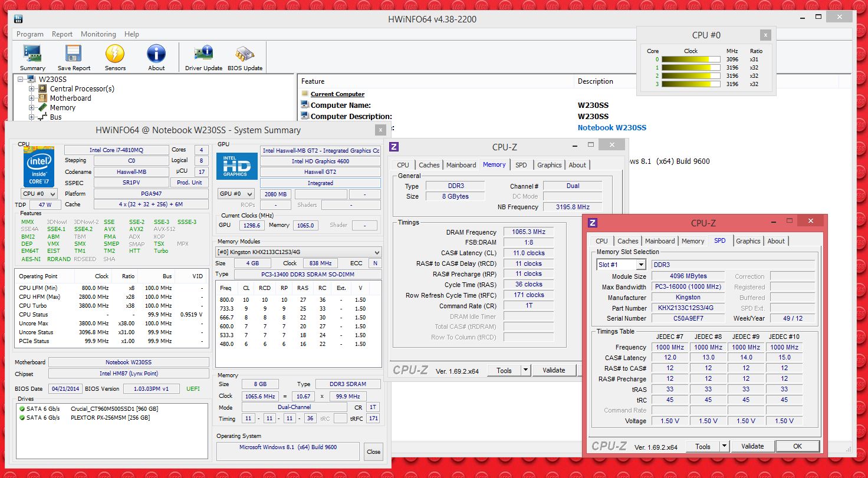Click the Intel Core i7 logo badge
This screenshot has width=868, height=478.
pos(39,167)
